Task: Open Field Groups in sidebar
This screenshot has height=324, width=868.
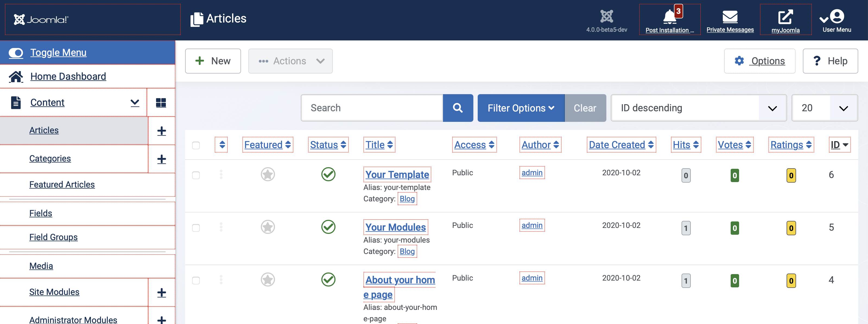Action: click(x=53, y=237)
